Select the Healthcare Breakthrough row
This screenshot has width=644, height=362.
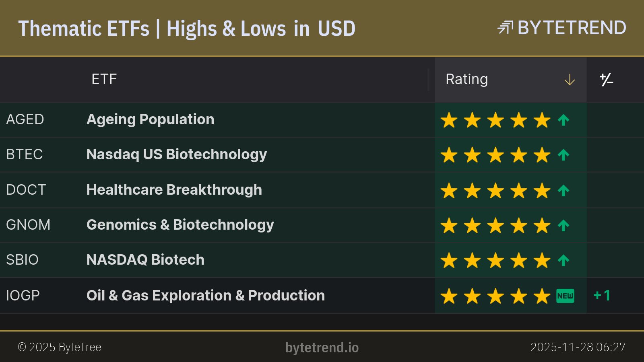pyautogui.click(x=174, y=190)
